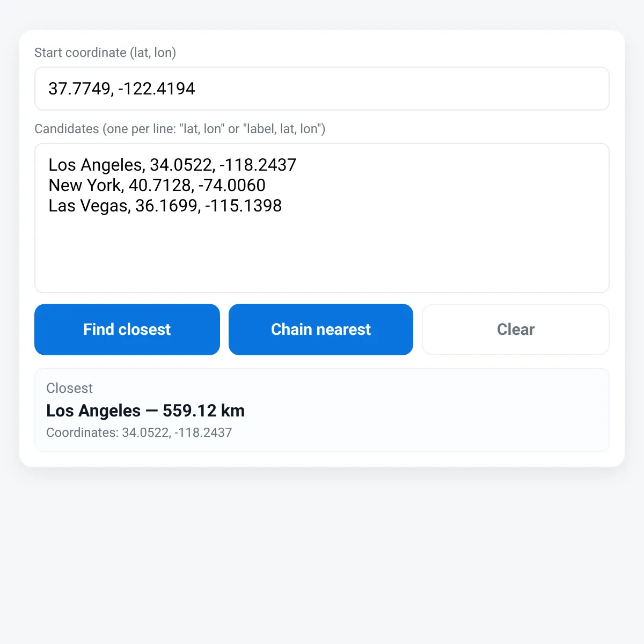Clear the form with the Clear button
Viewport: 644px width, 644px height.
tap(516, 330)
